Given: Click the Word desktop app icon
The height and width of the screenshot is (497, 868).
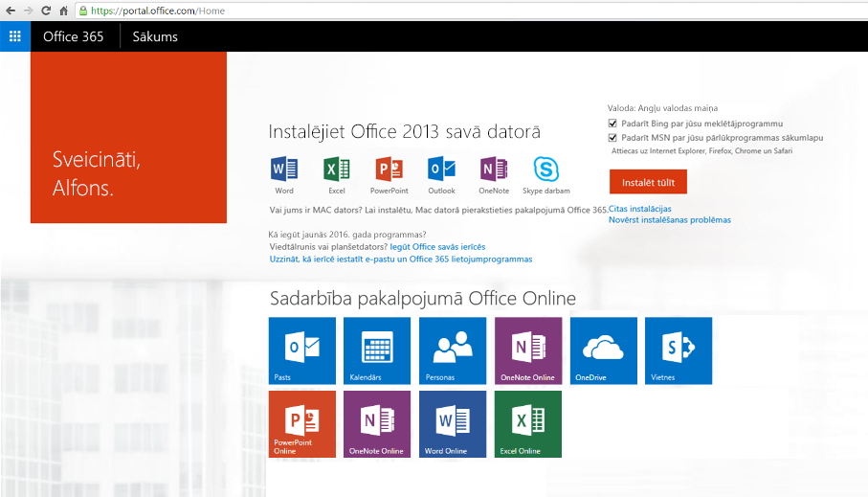Looking at the screenshot, I should (x=284, y=169).
